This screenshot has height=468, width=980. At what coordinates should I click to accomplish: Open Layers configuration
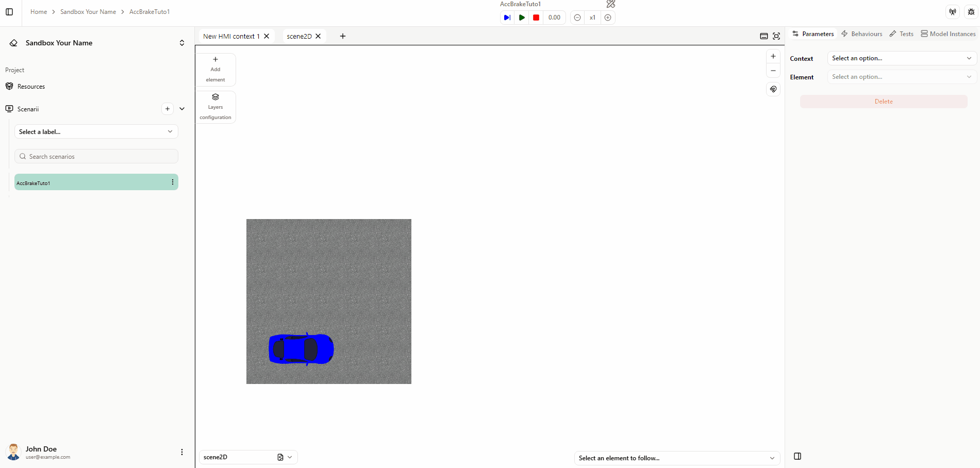pyautogui.click(x=215, y=107)
